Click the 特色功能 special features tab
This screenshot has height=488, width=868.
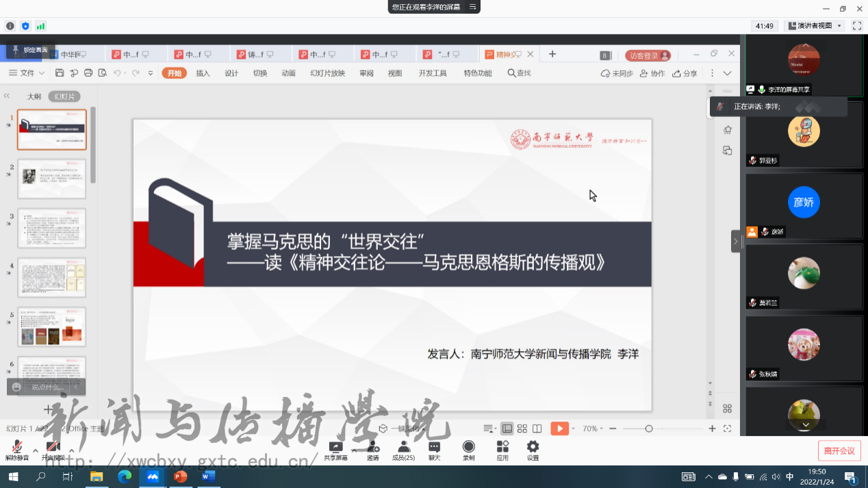(478, 73)
